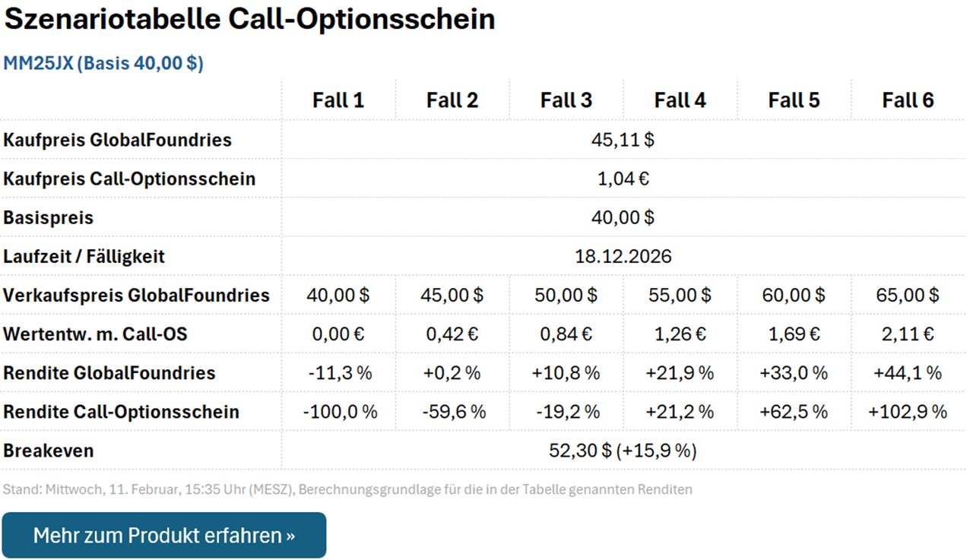973x560 pixels.
Task: Select the '18.12.2026' maturity date value
Action: pos(624,256)
